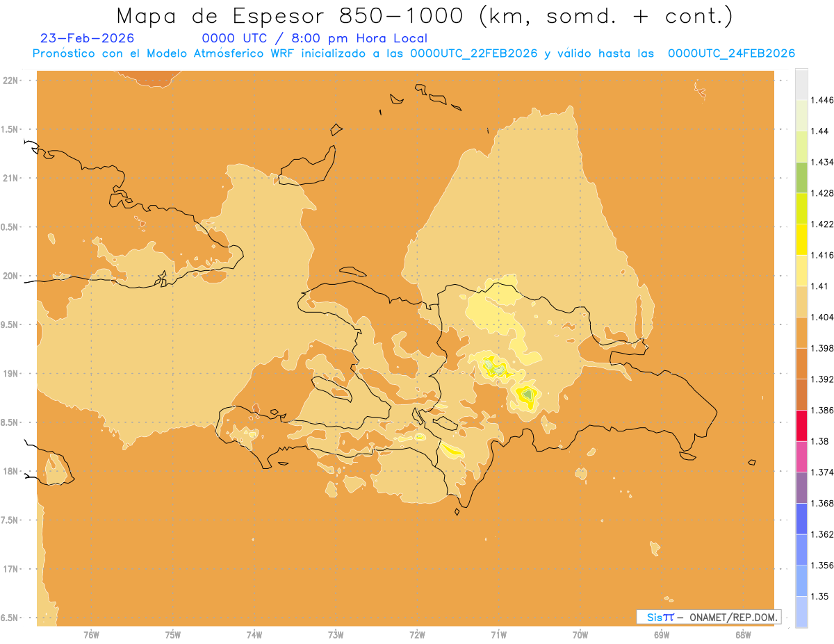This screenshot has height=644, width=834.
Task: Click the light gray swatch above 1.446
Action: [802, 84]
